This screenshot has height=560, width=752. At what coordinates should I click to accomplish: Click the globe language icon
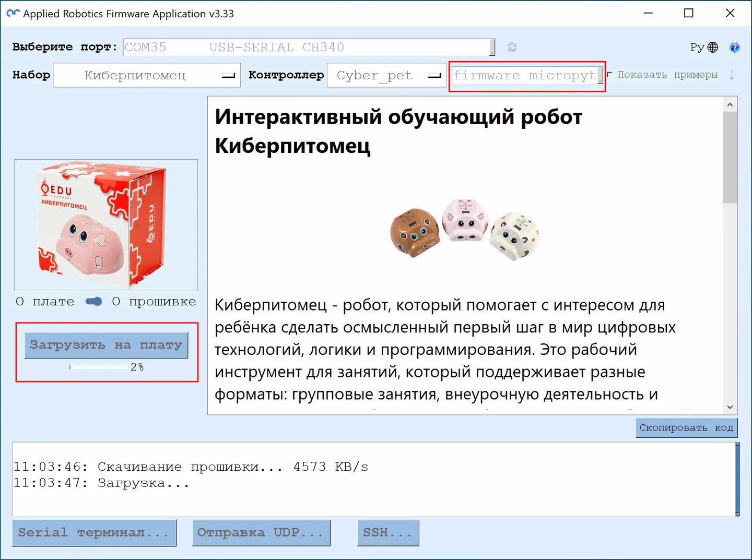point(713,47)
